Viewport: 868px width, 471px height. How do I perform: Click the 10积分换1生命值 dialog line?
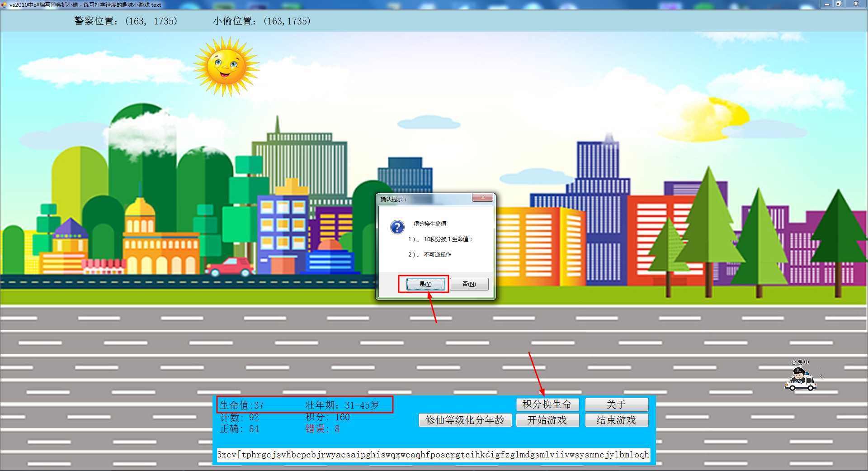pos(440,239)
